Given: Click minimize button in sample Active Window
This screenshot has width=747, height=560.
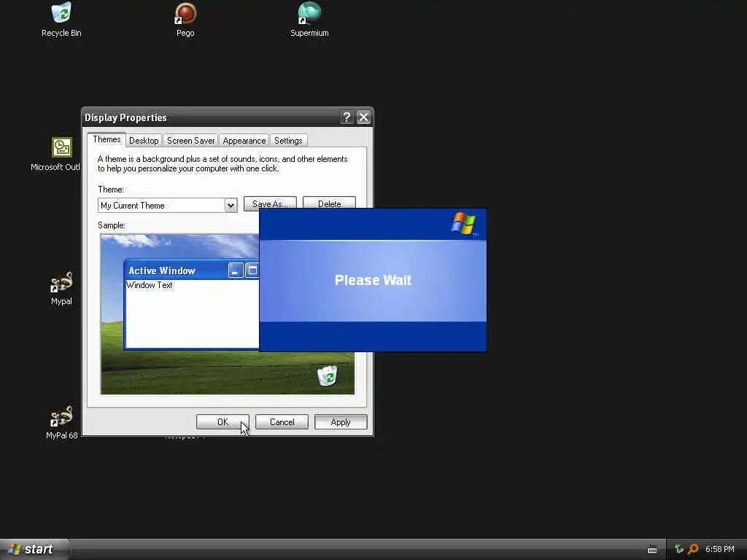Looking at the screenshot, I should tap(236, 271).
